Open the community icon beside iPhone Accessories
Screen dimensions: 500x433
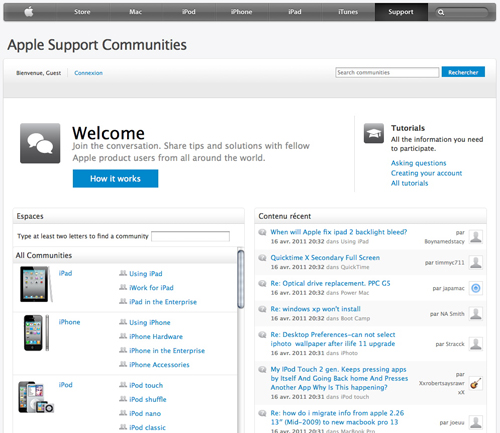point(123,364)
